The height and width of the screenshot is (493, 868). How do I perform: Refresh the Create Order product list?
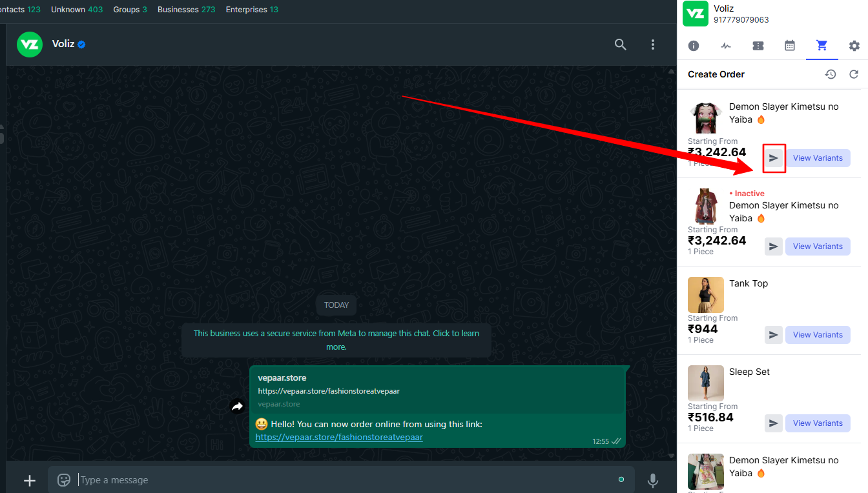(x=854, y=74)
